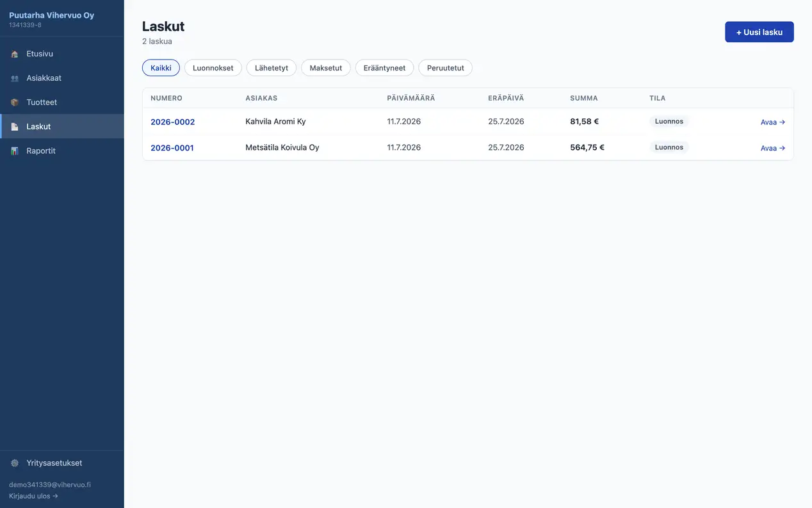Click Luonnos badge on invoice 2026-0001 row

(669, 147)
